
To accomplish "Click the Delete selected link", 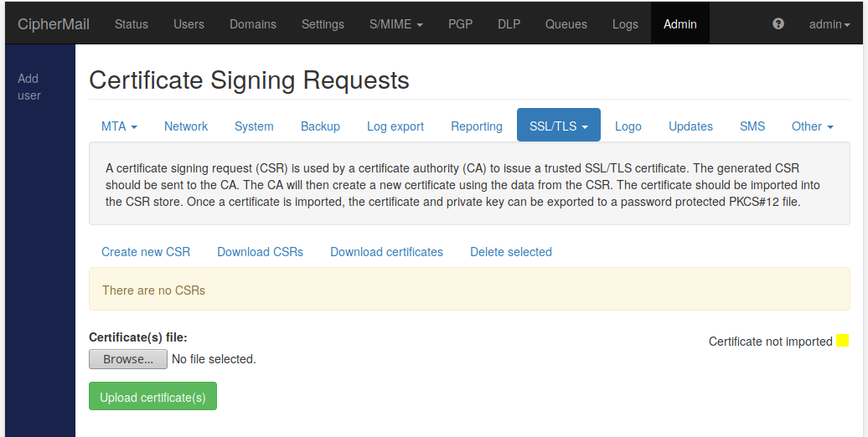I will tap(511, 252).
